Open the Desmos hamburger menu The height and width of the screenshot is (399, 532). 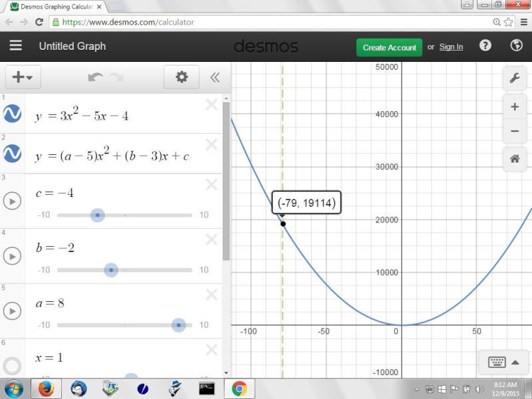click(x=15, y=45)
